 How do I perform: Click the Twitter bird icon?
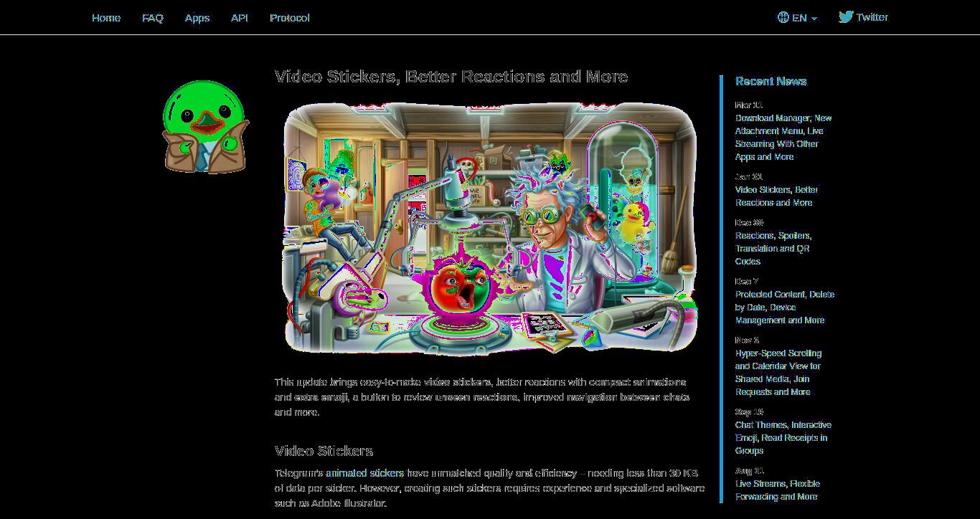click(x=846, y=17)
